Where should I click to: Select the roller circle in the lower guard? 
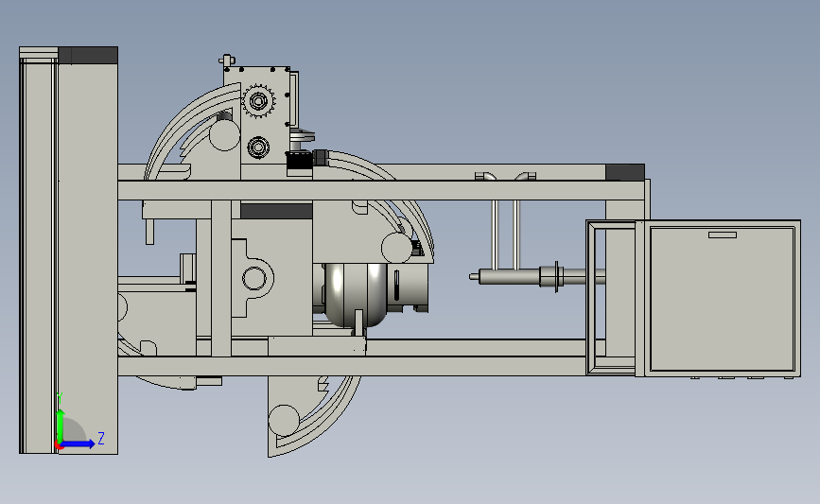pos(284,421)
